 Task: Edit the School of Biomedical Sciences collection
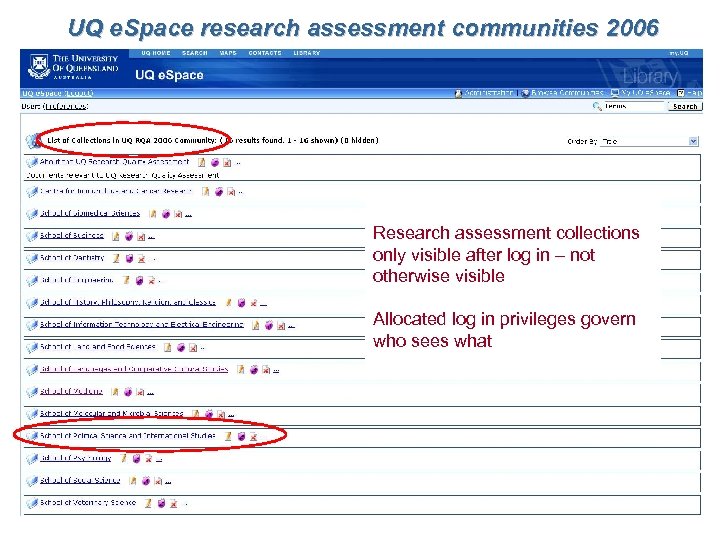[x=153, y=214]
